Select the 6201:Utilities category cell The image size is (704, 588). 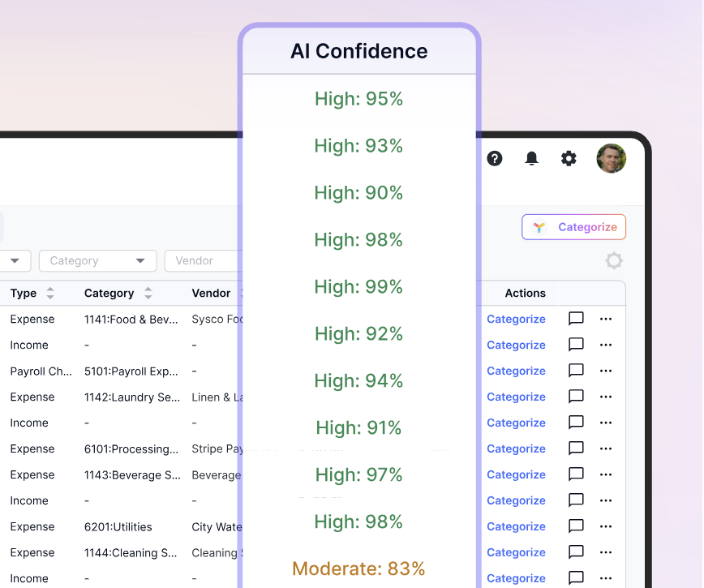118,526
